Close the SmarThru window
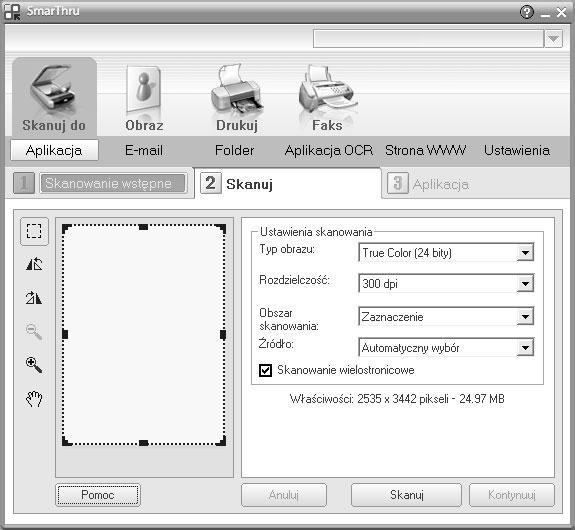Image resolution: width=575 pixels, height=530 pixels. [x=561, y=12]
